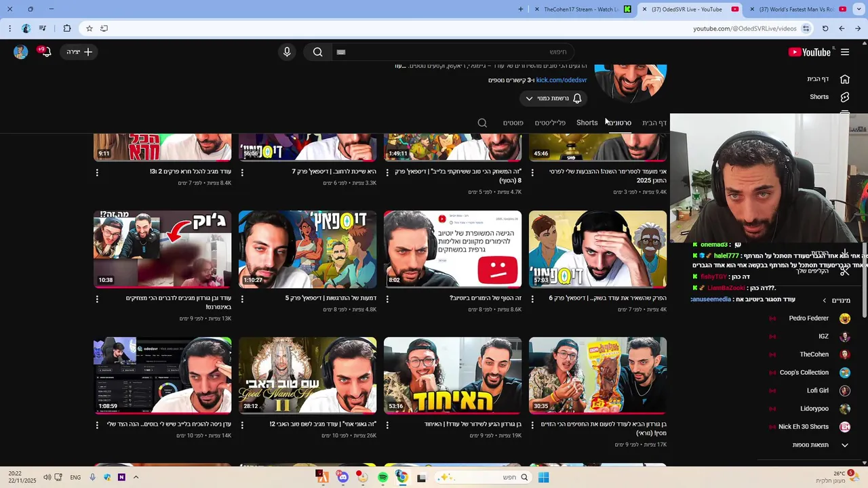Open the volume icon in the system tray

[x=47, y=477]
